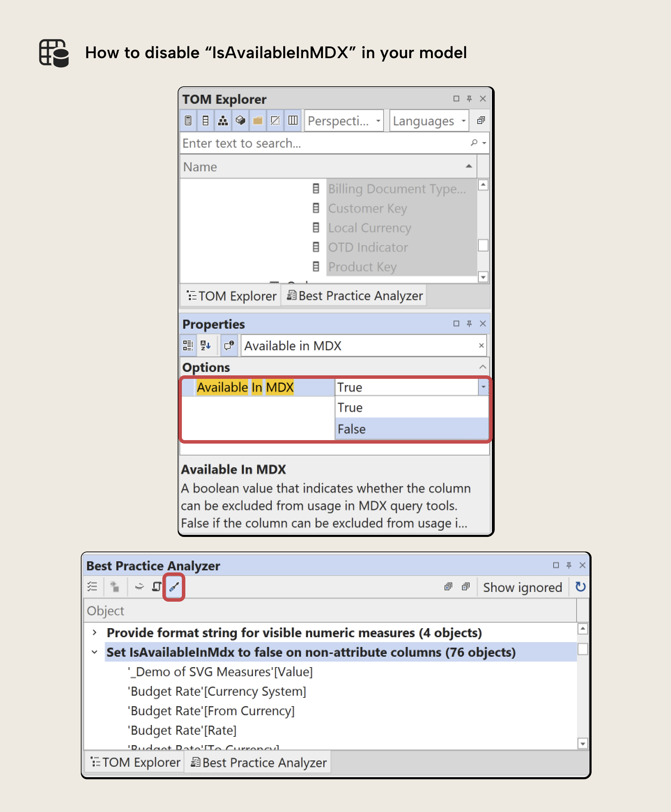Viewport: 671px width, 812px height.
Task: Select the "'Budget Rate'[From Currency]" row
Action: (211, 711)
